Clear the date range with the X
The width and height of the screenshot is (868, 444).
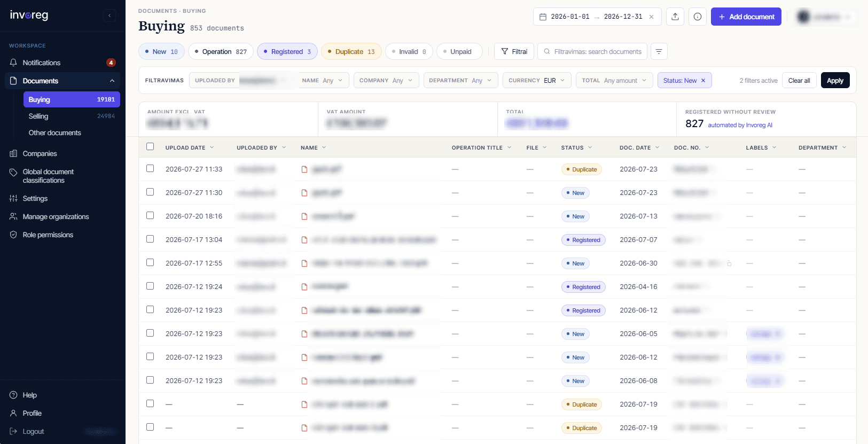(651, 17)
